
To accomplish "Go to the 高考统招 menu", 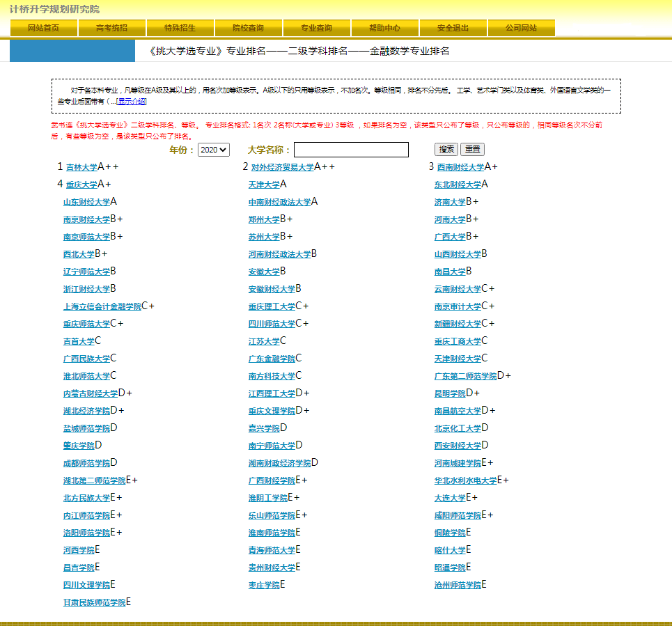I will [111, 28].
